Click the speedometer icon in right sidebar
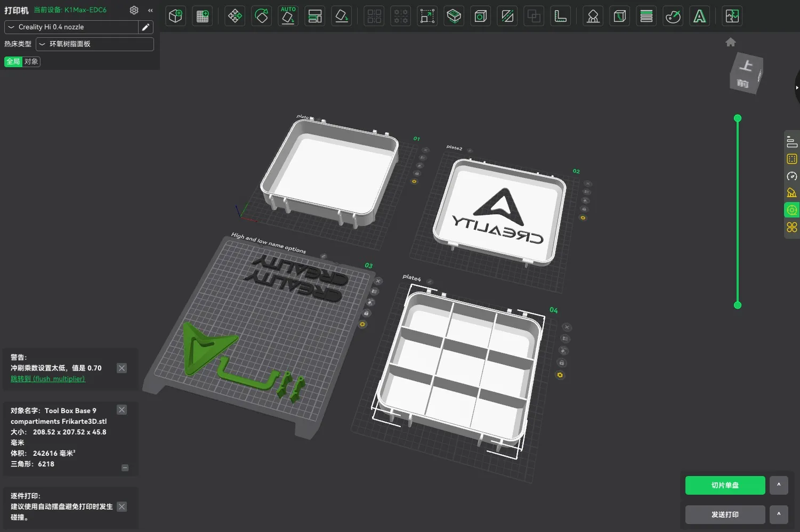Viewport: 800px width, 532px height. point(792,176)
